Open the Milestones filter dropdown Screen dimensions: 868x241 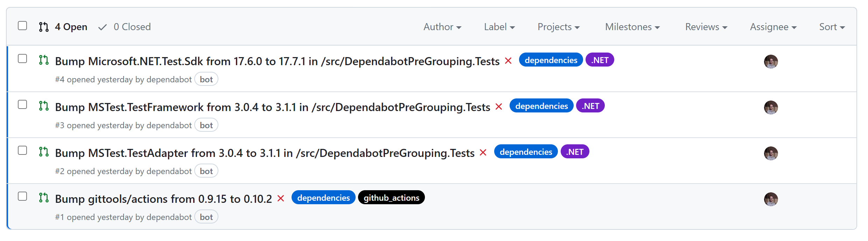[x=632, y=27]
